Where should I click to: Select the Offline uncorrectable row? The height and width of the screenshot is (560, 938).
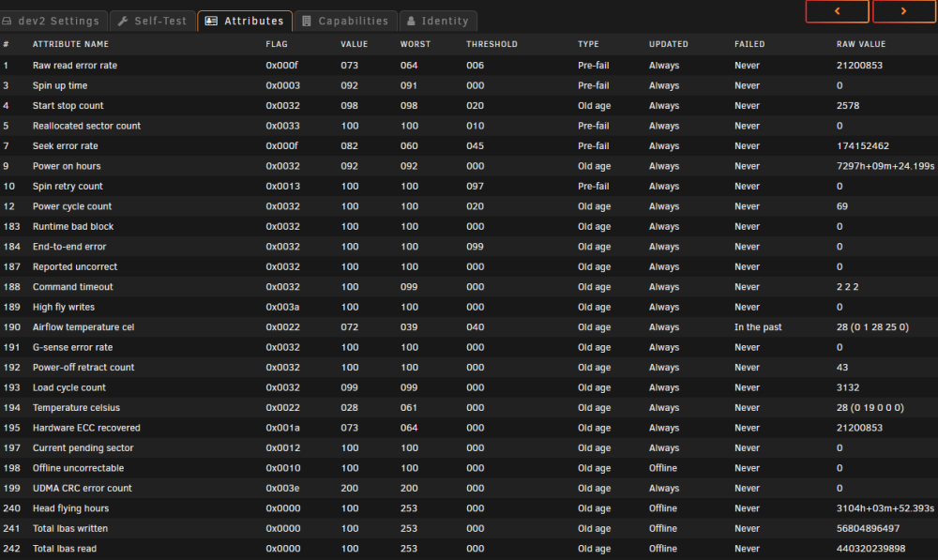(x=469, y=468)
